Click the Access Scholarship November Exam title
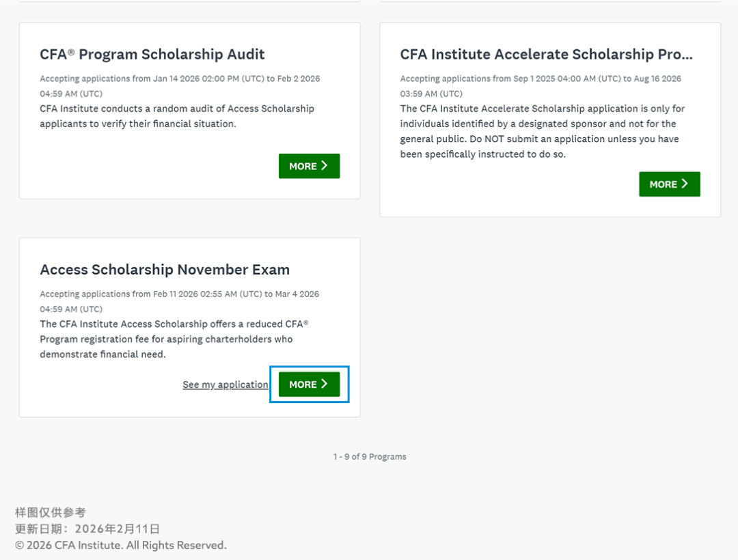The width and height of the screenshot is (738, 560). click(x=165, y=270)
